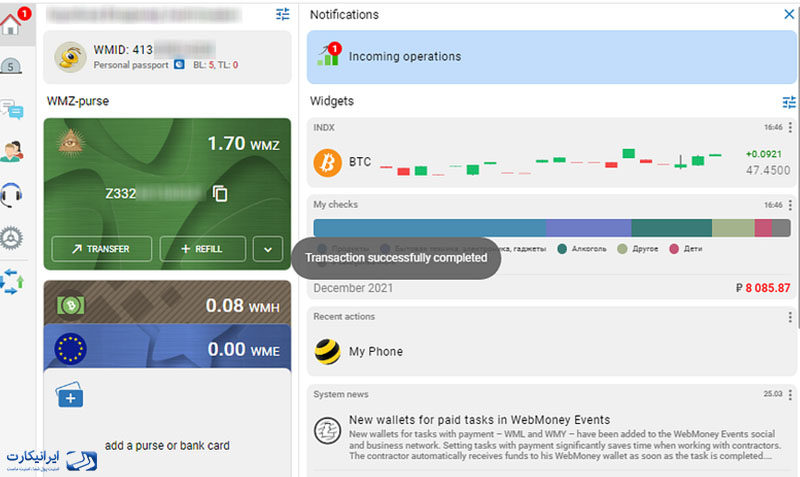Click the 1.70 WMZ balance
The image size is (800, 477).
click(243, 143)
